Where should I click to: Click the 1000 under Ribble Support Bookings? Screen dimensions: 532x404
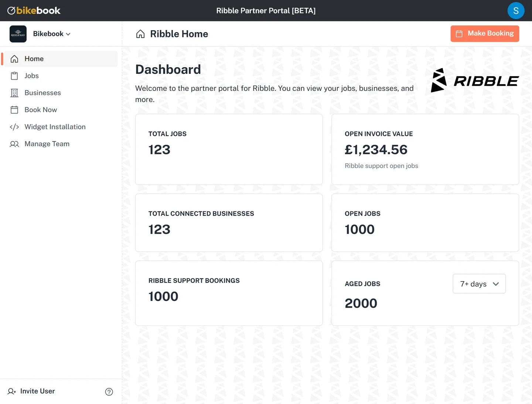pyautogui.click(x=163, y=296)
